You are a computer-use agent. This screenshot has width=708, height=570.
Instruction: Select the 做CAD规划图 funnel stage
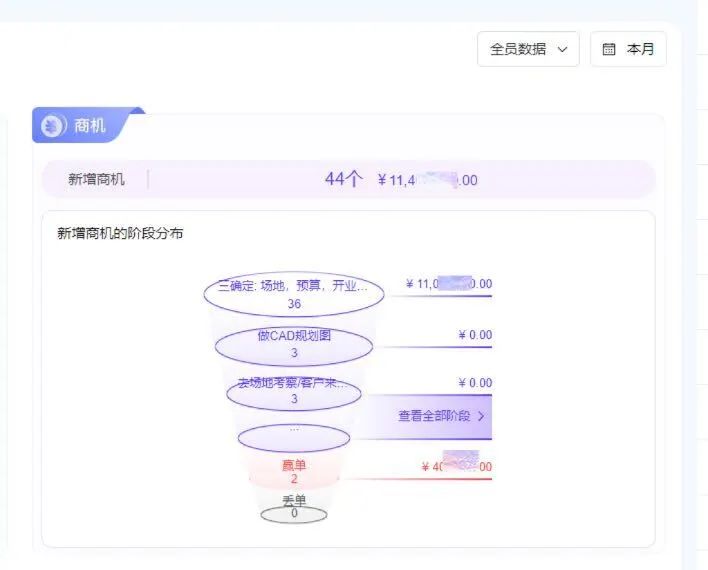coord(294,346)
